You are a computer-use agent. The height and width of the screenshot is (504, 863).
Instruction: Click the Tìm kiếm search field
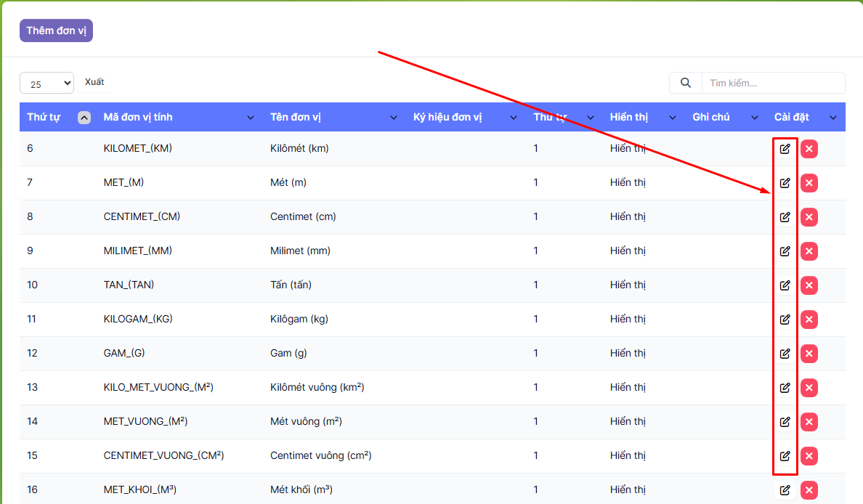point(772,83)
